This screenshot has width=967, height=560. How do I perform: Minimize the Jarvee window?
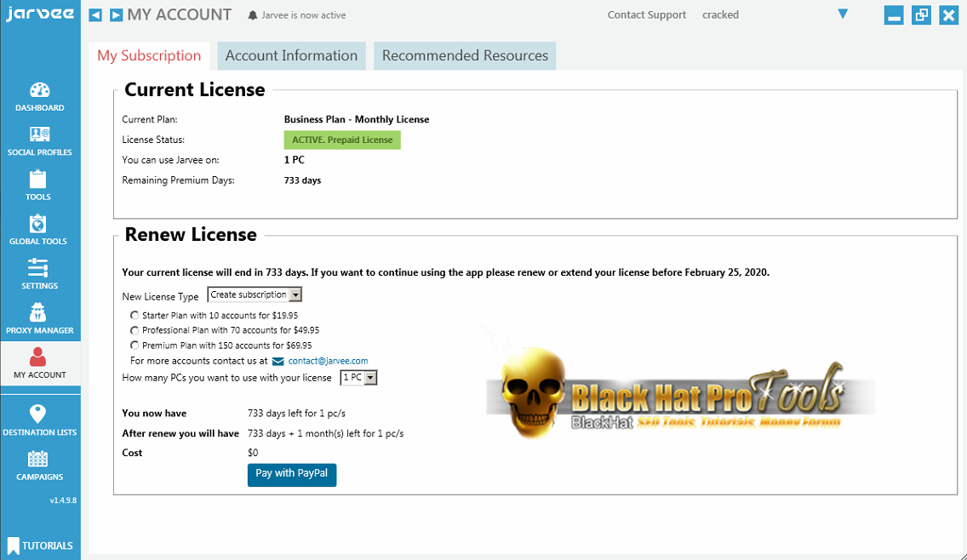click(x=894, y=14)
